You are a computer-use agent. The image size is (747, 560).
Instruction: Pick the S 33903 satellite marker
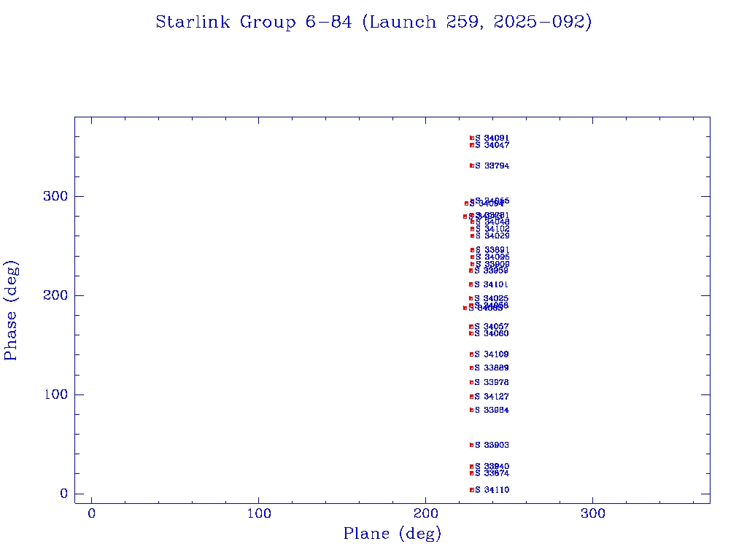point(472,445)
